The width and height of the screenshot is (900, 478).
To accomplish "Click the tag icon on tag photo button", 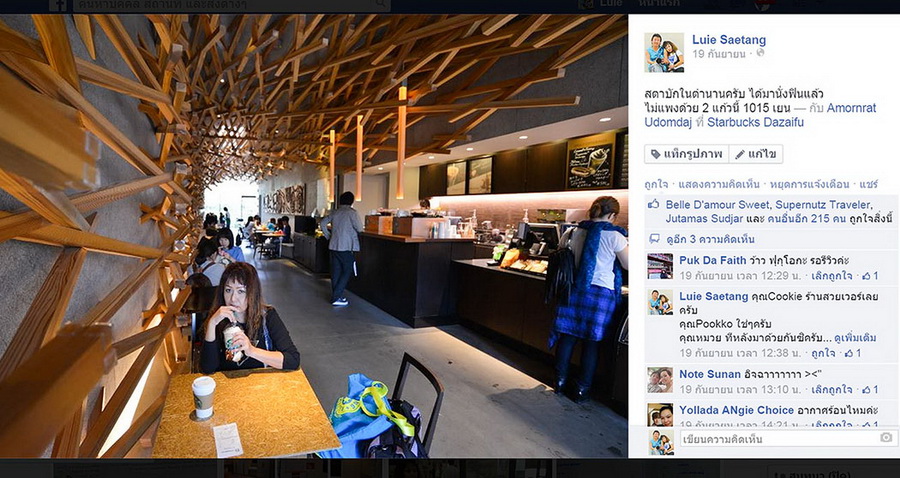I will tap(655, 154).
